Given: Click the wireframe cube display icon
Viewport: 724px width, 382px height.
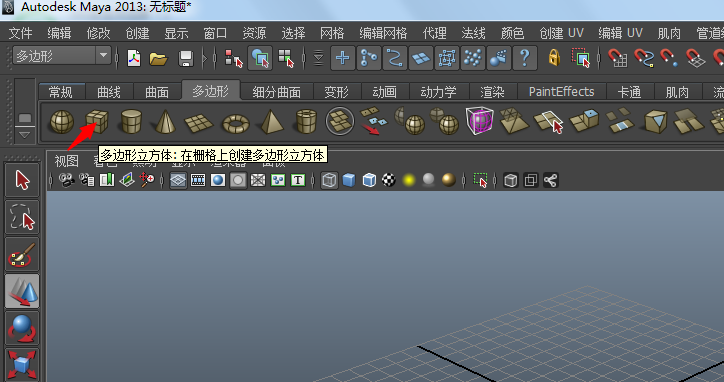Looking at the screenshot, I should 329,180.
